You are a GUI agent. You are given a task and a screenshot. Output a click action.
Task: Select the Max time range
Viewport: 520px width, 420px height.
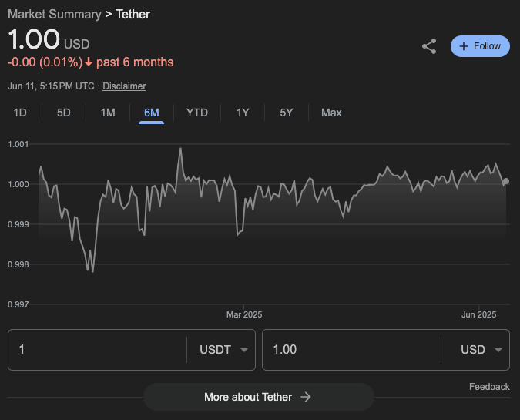tap(331, 113)
